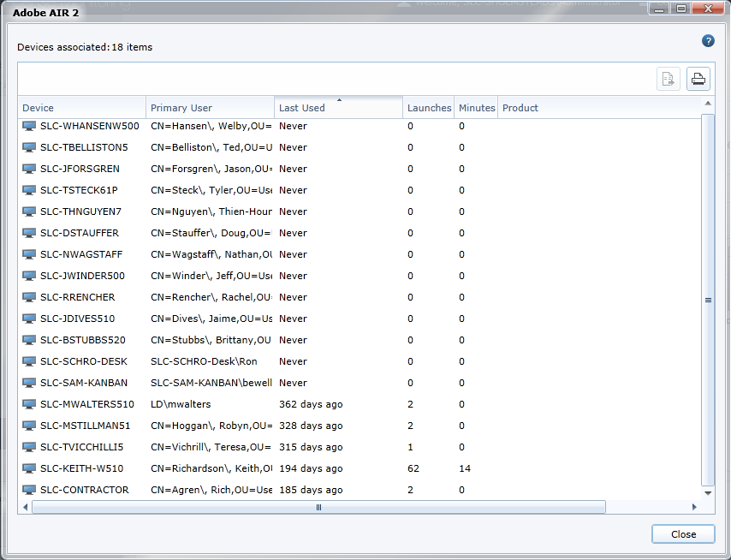Click the device icon for SLC-SAM-KANBAN
The height and width of the screenshot is (560, 731).
29,383
